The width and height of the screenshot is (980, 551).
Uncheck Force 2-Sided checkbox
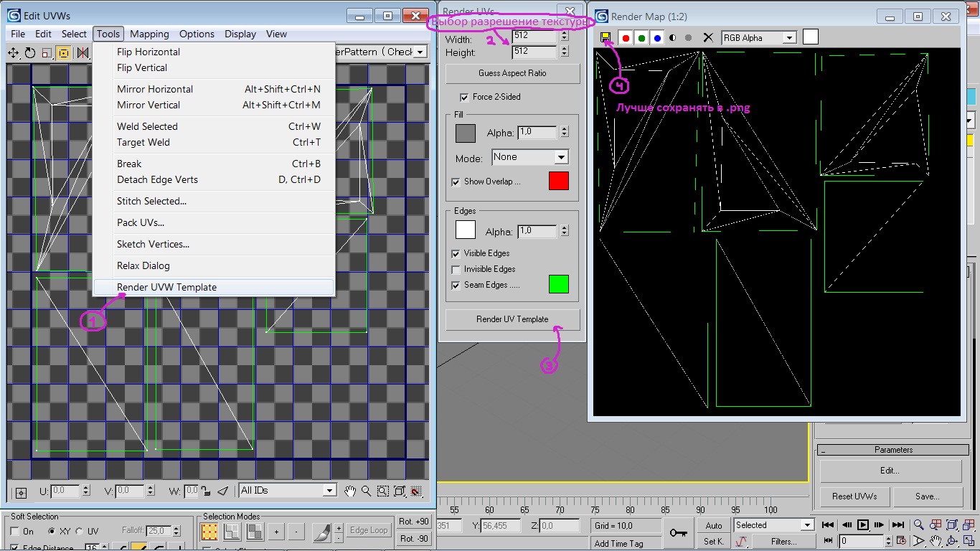463,97
